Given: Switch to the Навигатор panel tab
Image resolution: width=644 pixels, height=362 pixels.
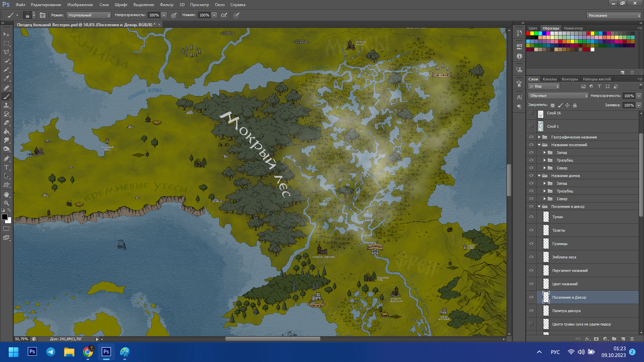Looking at the screenshot, I should [x=573, y=28].
